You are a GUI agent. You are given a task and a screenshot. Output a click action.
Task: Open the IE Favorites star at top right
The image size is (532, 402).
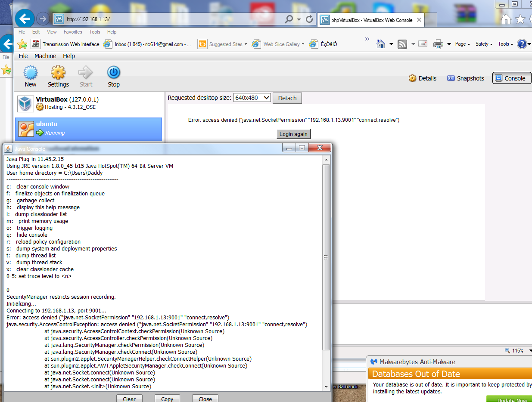point(520,19)
